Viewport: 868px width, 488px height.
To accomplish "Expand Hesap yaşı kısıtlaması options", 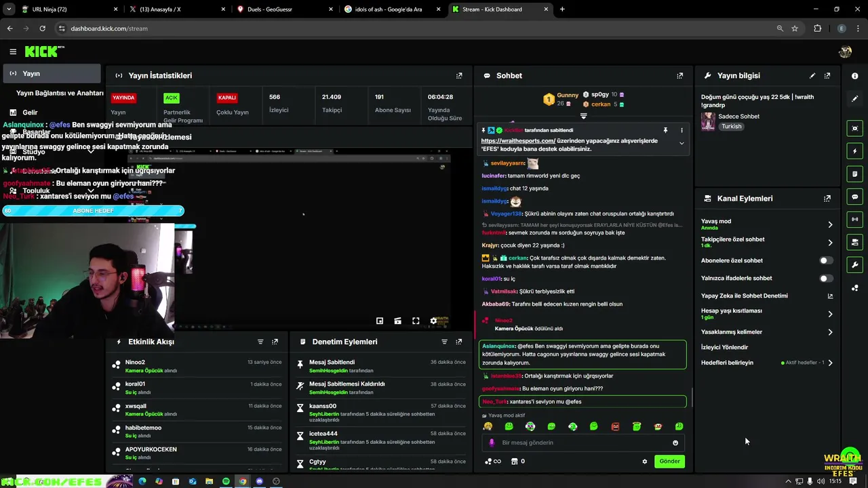I will (x=830, y=314).
